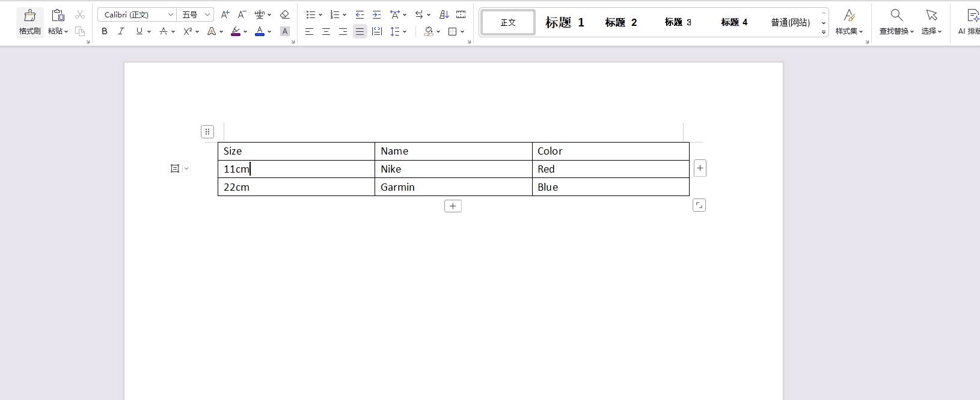Select justified alignment button
The height and width of the screenshot is (400, 980).
[360, 31]
